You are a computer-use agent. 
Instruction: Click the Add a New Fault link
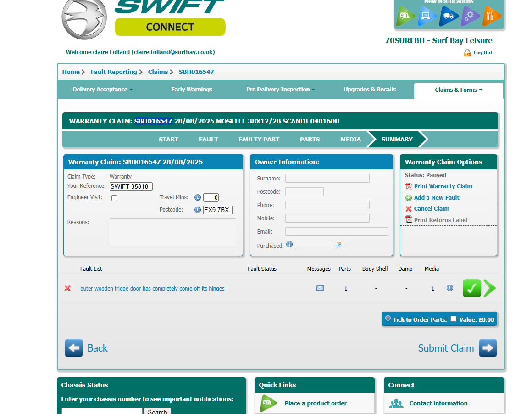coord(436,198)
